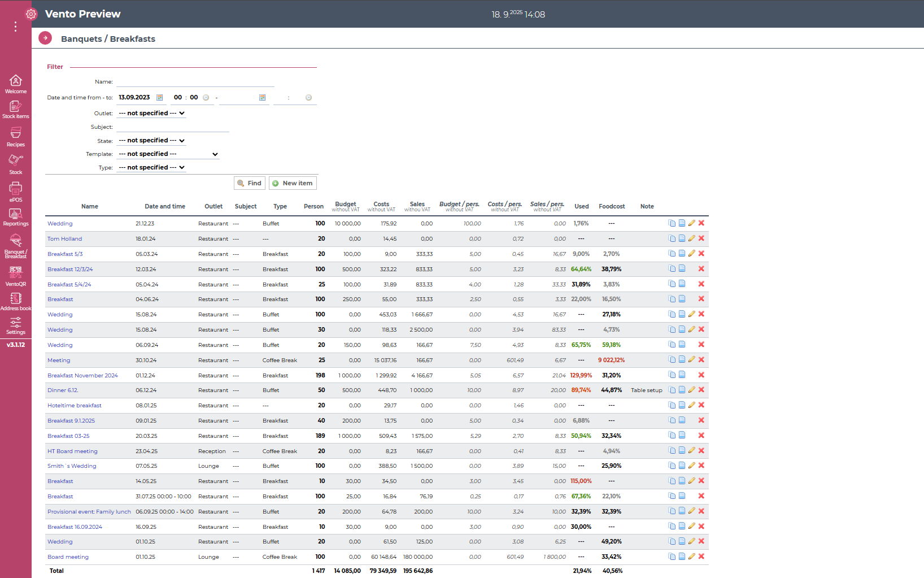Open the Reportings sidebar icon

pos(15,217)
